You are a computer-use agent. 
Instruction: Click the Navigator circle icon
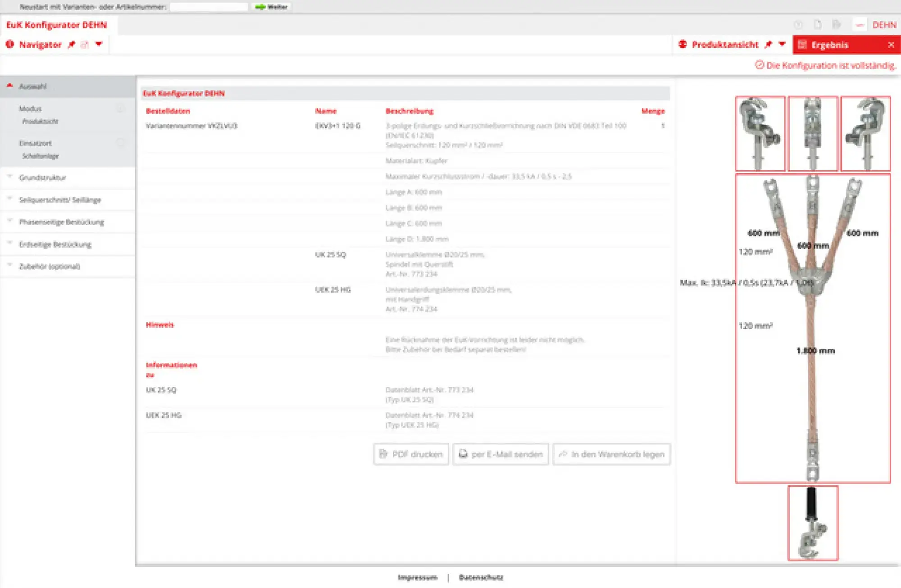10,44
